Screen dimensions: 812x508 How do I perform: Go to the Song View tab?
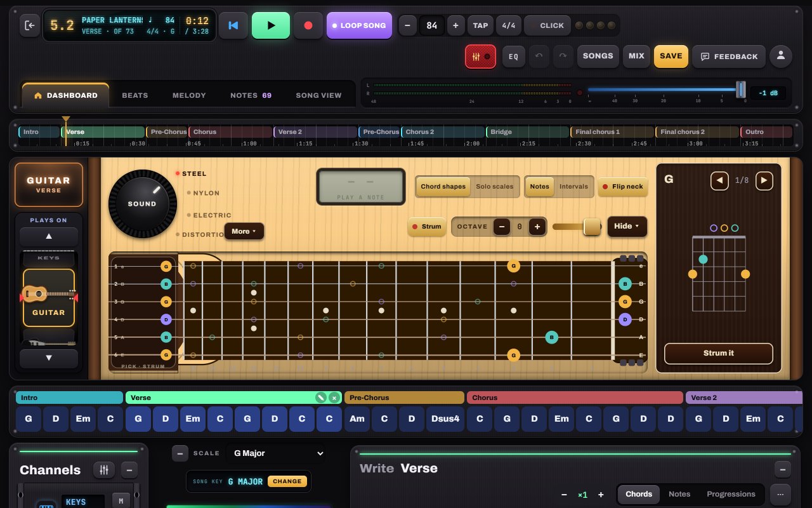tap(318, 95)
